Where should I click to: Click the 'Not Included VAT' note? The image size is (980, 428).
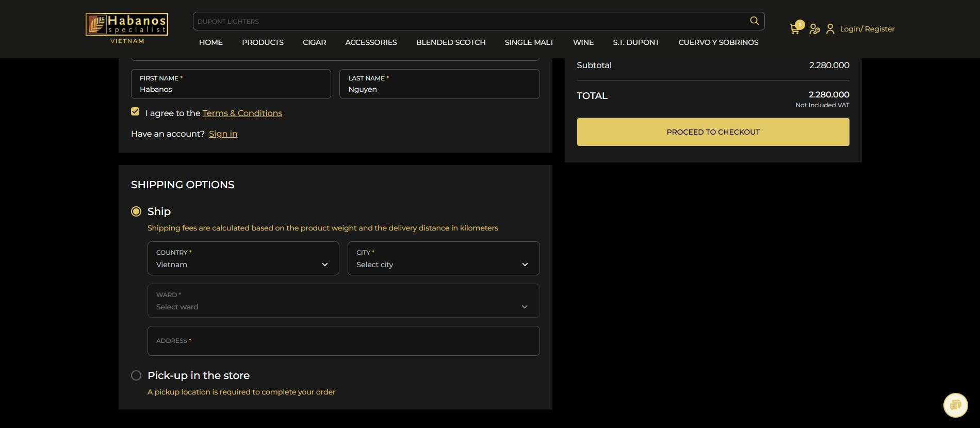coord(822,105)
